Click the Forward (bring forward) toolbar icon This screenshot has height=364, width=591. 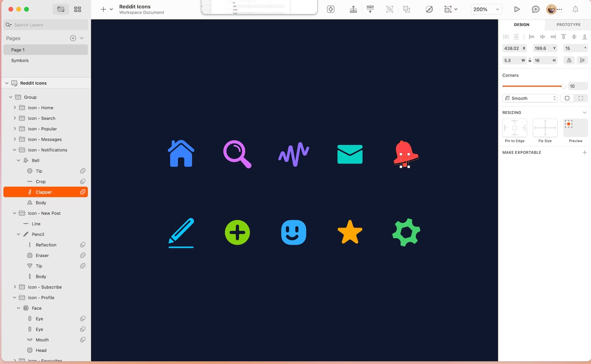coord(353,9)
